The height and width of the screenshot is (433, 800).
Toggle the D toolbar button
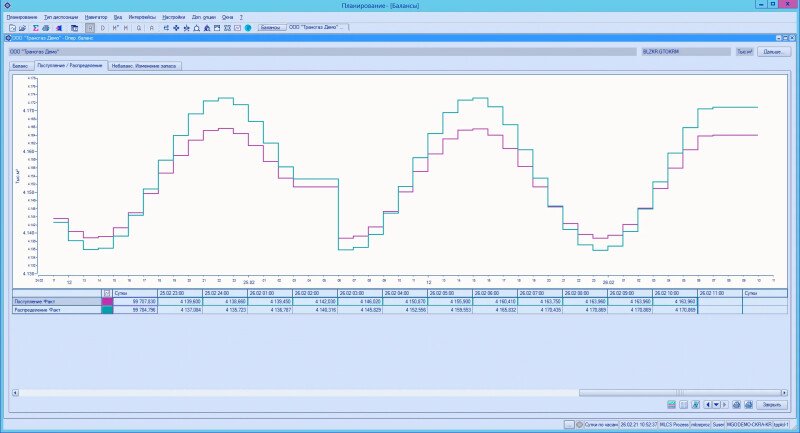(103, 28)
